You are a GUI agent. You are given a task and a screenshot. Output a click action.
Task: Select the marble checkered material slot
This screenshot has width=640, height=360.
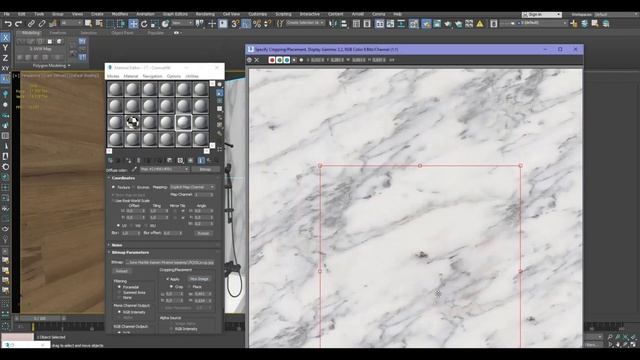pyautogui.click(x=132, y=122)
